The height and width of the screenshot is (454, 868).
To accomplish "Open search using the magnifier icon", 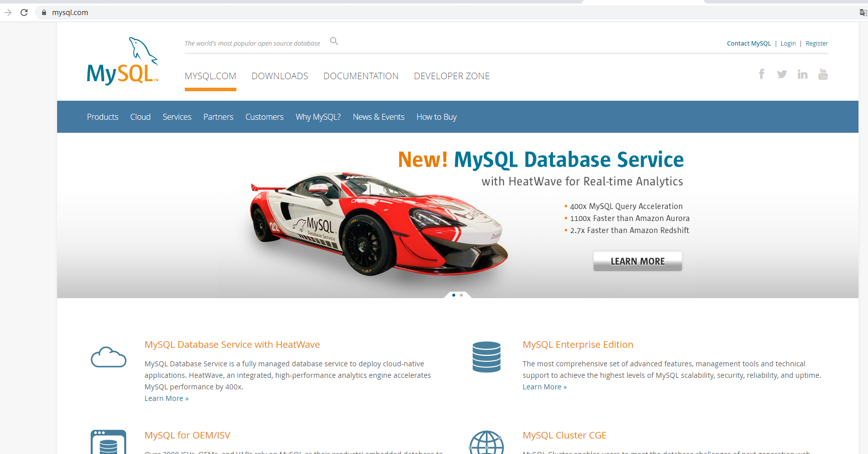I will (334, 41).
